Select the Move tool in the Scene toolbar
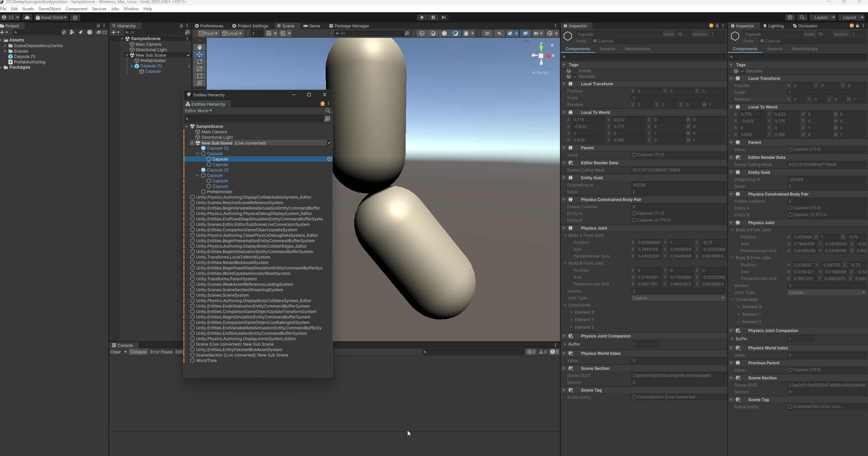Viewport: 868px width, 456px height. tap(199, 54)
